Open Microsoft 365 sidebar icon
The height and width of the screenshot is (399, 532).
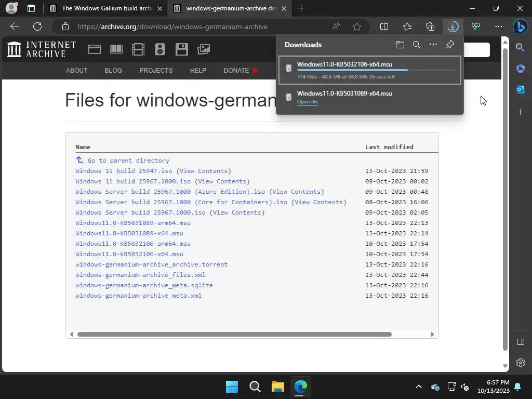[520, 69]
